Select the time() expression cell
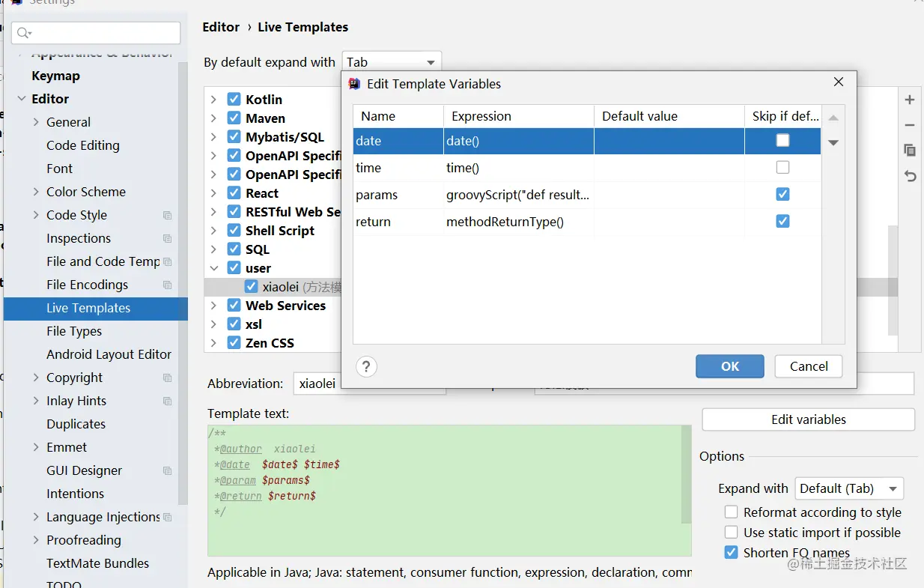 point(519,168)
